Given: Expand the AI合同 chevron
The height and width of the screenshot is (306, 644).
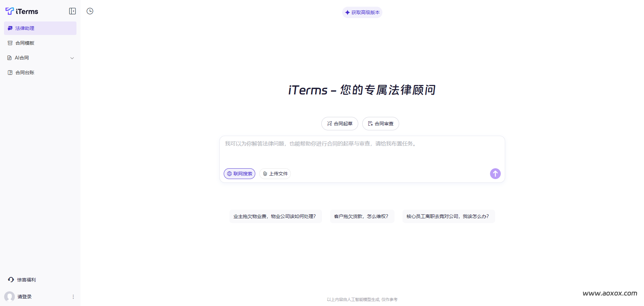Looking at the screenshot, I should coord(72,58).
